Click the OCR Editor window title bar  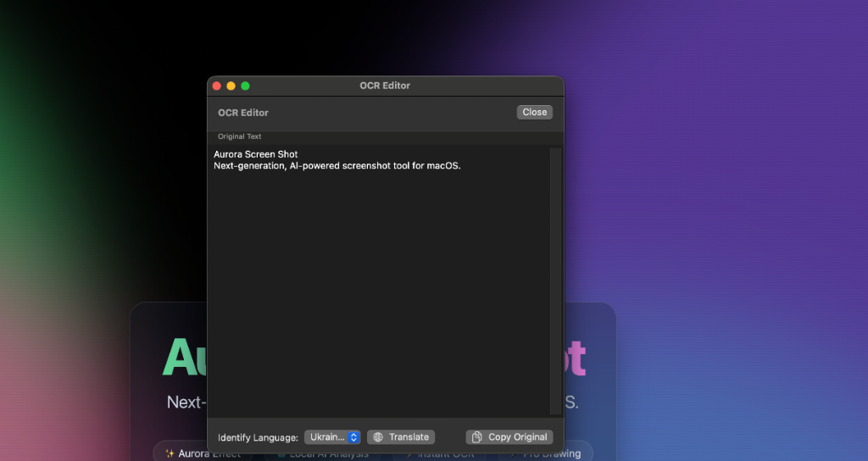(x=385, y=86)
